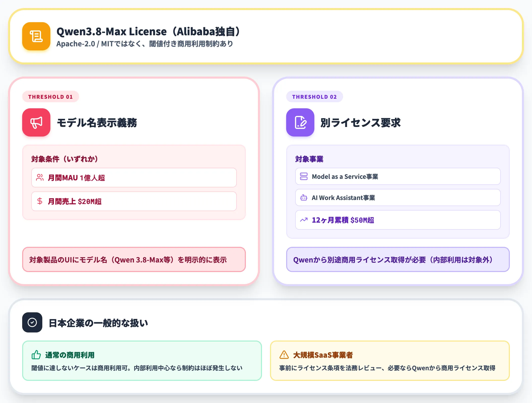532x403 pixels.
Task: Click the orange scroll license icon
Action: [36, 36]
